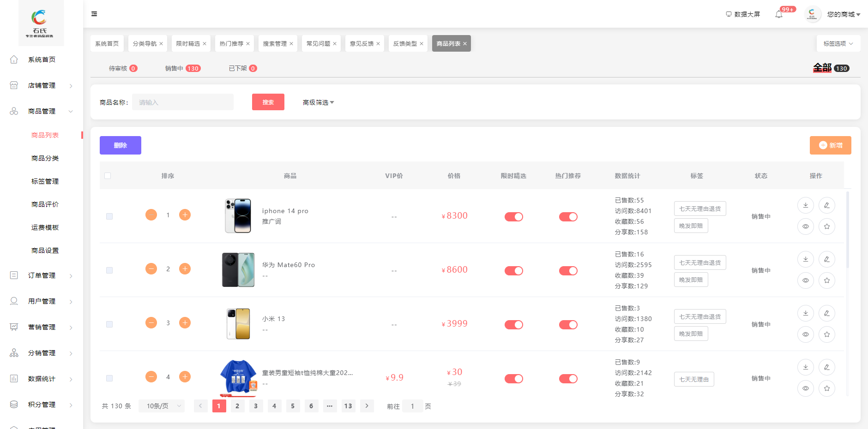Toggle 限时精选 for 华为 Mate60 Pro
The height and width of the screenshot is (429, 868).
coord(513,271)
